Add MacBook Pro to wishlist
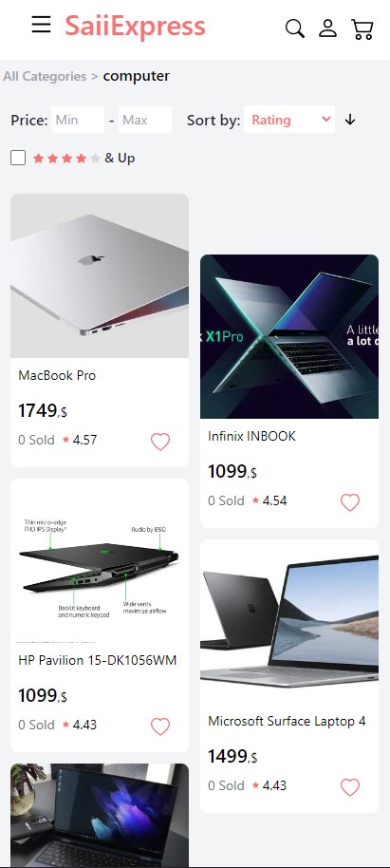The width and height of the screenshot is (390, 868). coord(160,442)
